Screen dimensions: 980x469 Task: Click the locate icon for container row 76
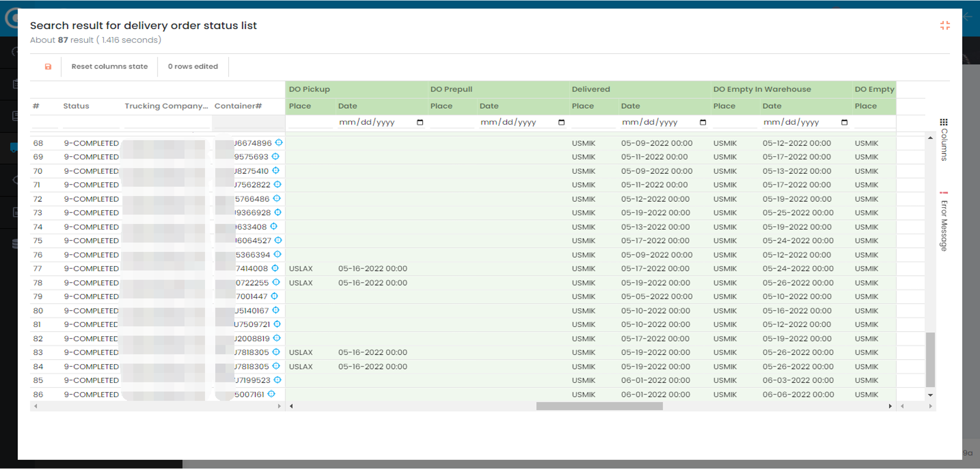pyautogui.click(x=277, y=254)
